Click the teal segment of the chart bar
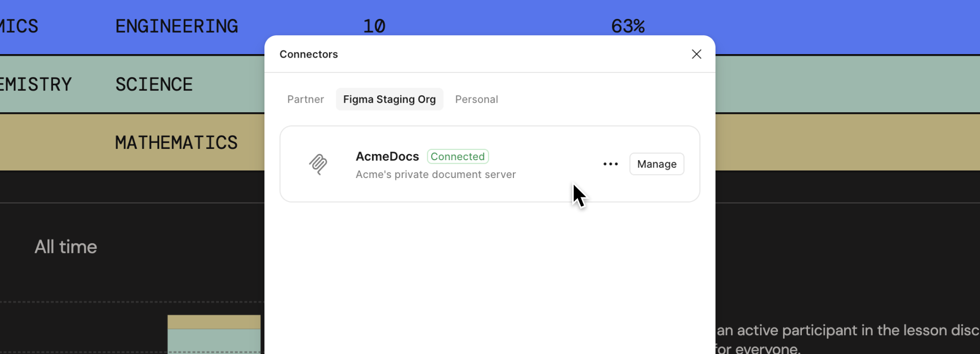The image size is (980, 354). click(x=214, y=341)
